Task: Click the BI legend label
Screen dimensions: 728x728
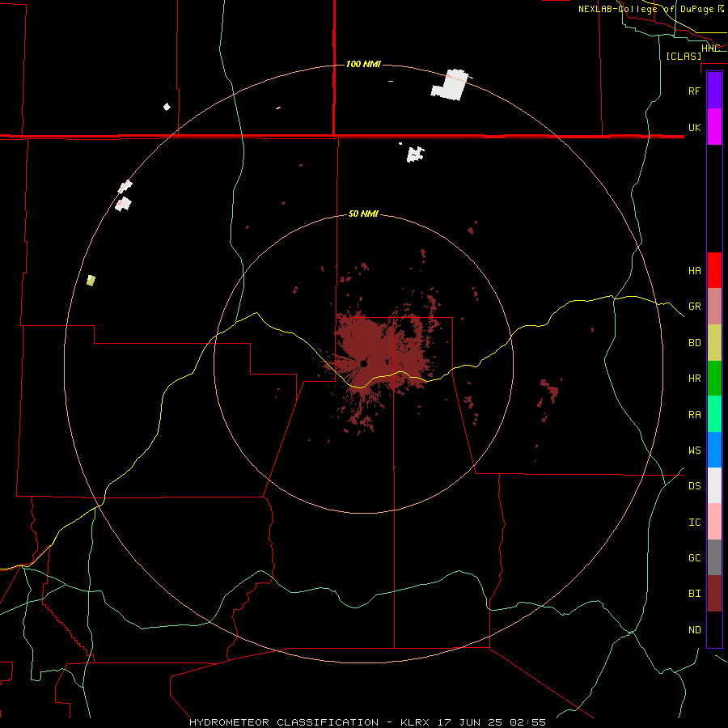Action: click(x=694, y=594)
